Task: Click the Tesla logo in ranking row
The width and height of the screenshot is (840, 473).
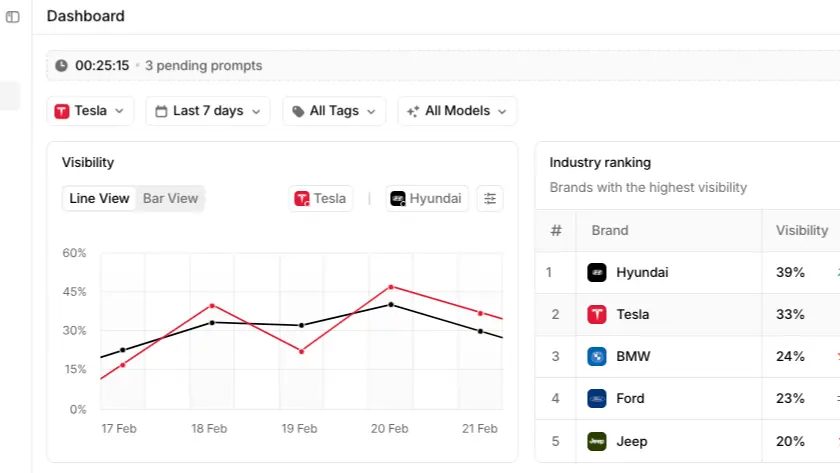Action: click(x=596, y=314)
